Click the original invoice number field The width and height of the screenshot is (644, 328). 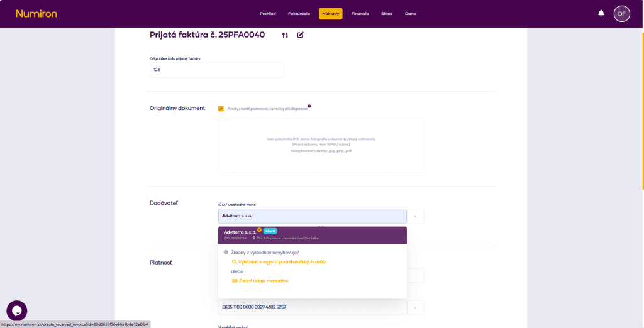click(216, 70)
